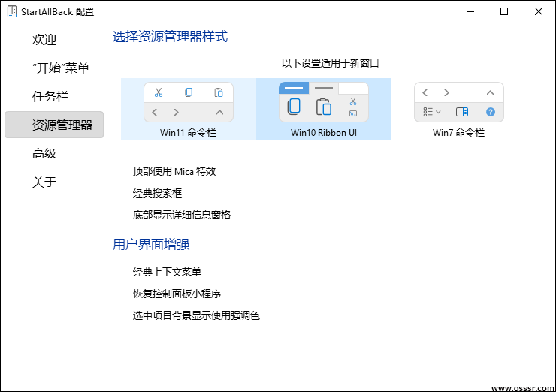Click the copy icon in Win11 preview
The image size is (556, 392).
189,92
